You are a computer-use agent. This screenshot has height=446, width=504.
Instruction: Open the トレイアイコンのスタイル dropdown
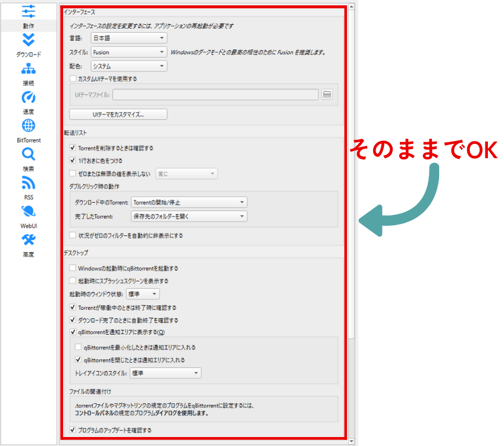pos(165,373)
